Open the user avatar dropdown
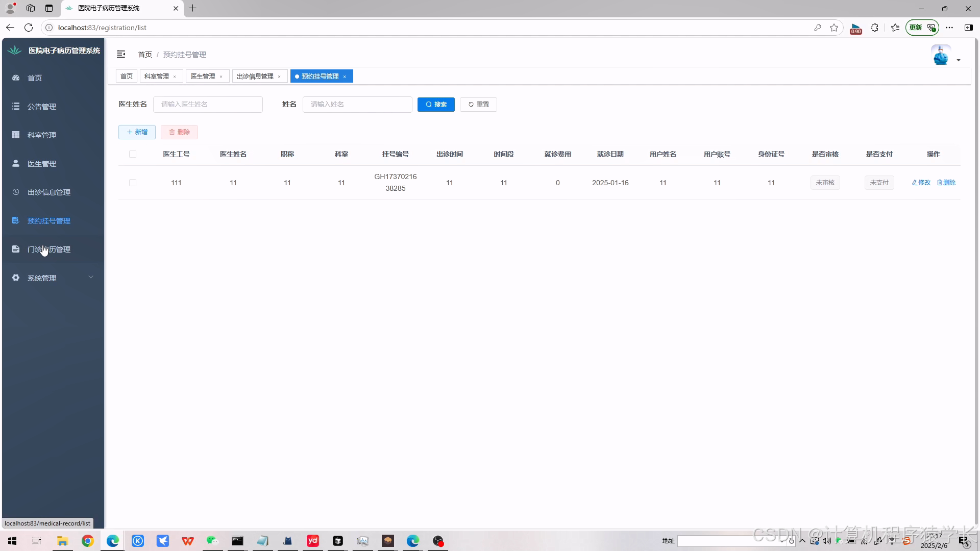 click(945, 55)
